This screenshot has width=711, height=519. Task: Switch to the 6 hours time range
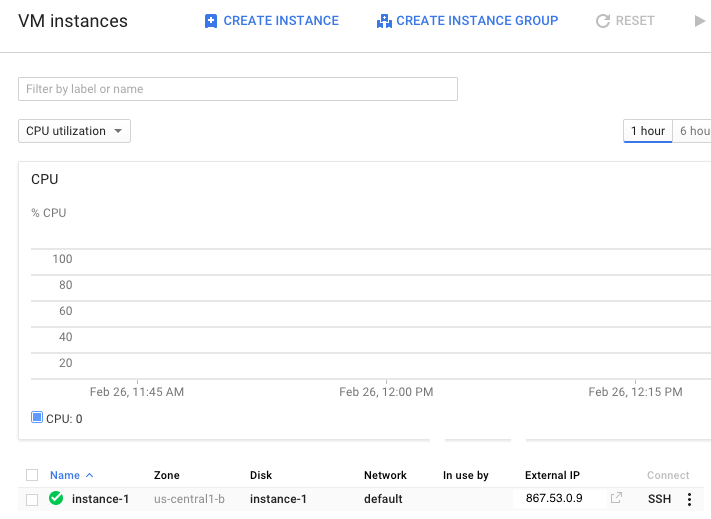[693, 131]
